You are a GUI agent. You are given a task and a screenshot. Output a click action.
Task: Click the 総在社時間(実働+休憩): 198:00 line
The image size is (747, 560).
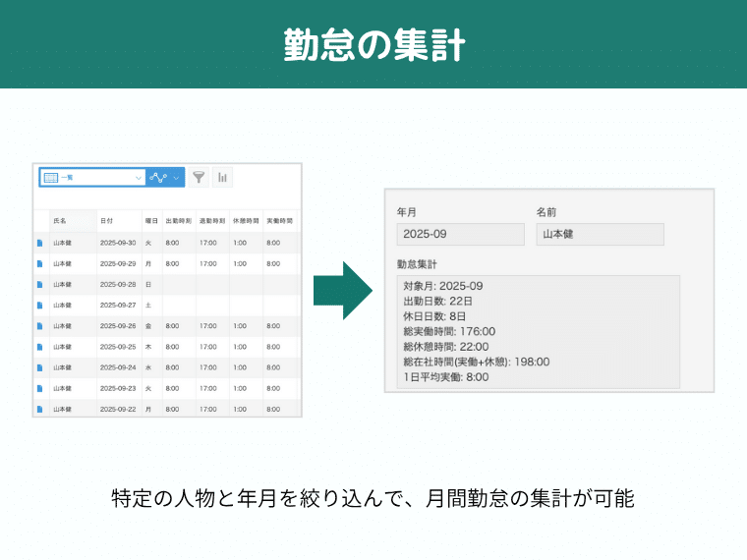coord(477,363)
